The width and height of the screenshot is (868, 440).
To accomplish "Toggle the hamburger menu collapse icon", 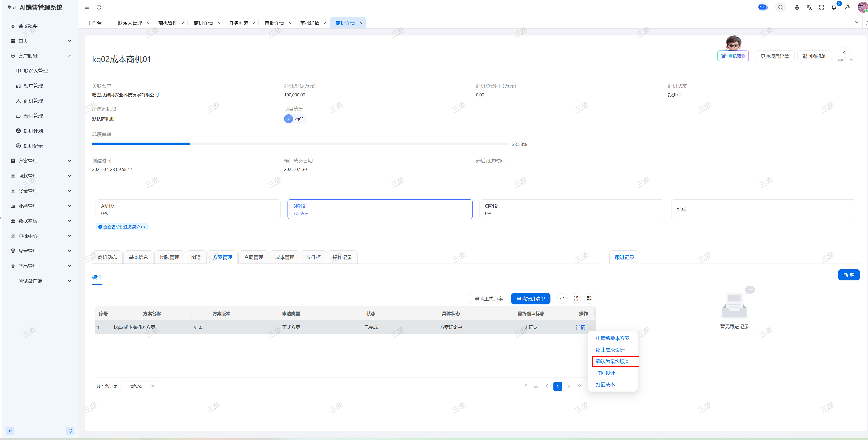I will coord(87,8).
